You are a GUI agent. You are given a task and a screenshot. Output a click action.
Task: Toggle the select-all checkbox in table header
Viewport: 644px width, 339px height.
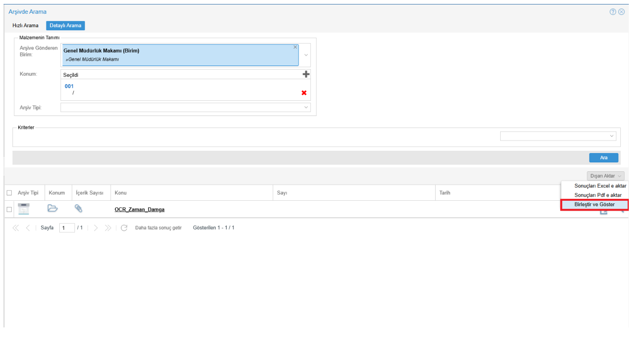pos(9,193)
